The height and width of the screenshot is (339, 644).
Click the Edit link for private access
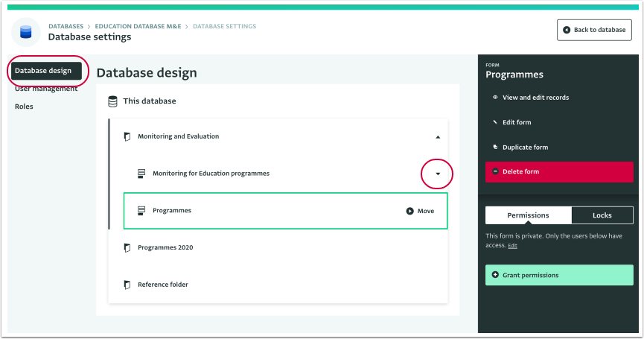point(512,246)
